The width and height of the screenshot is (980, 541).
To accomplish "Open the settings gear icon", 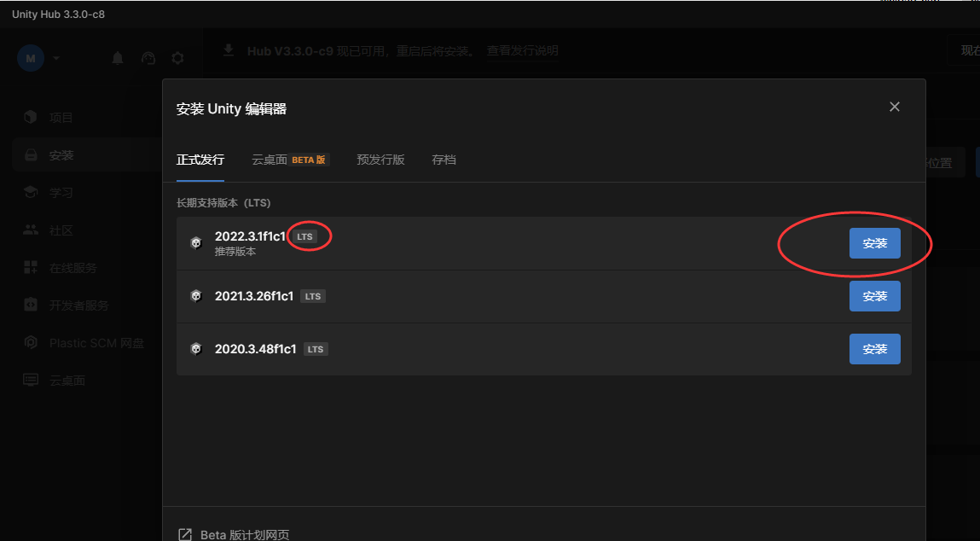I will (x=177, y=58).
